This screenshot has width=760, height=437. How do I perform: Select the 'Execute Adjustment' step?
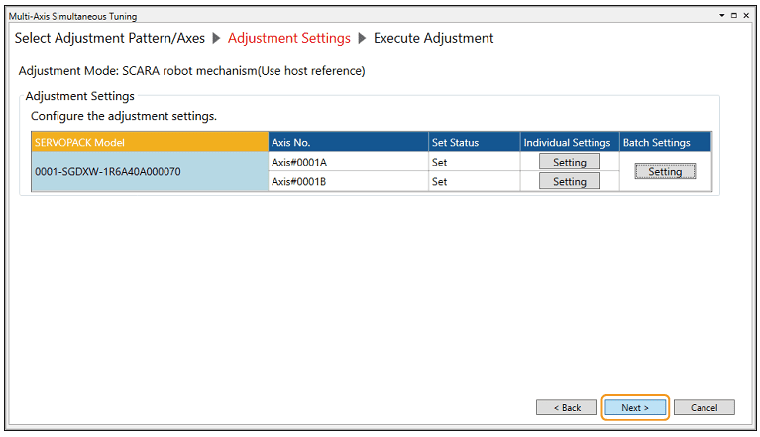click(433, 38)
